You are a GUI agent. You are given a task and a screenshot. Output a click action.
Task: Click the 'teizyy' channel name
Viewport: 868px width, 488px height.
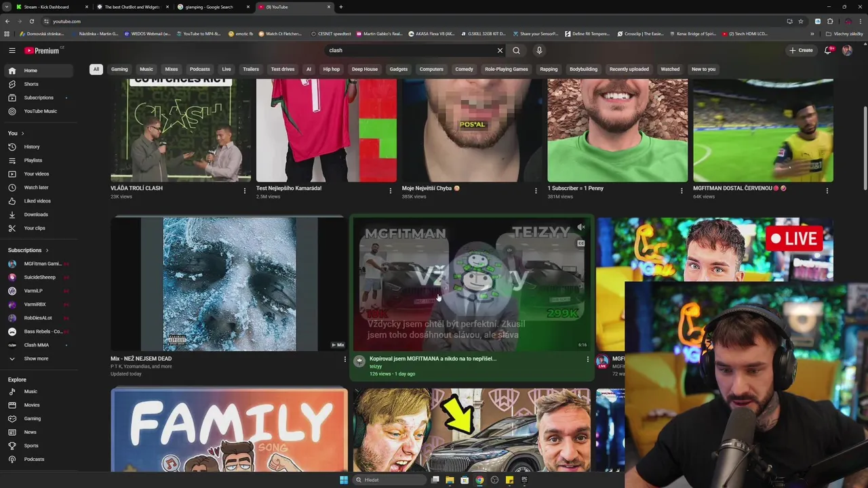(376, 367)
